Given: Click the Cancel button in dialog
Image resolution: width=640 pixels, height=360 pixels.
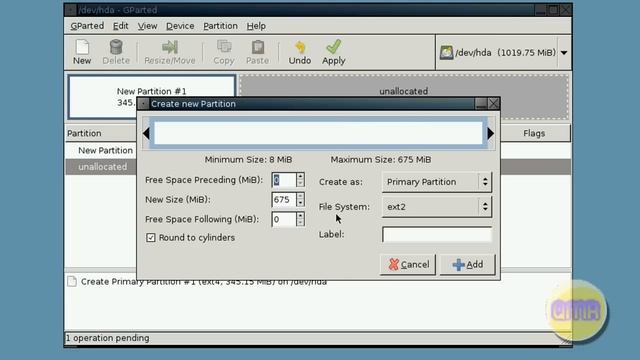Looking at the screenshot, I should click(x=408, y=264).
